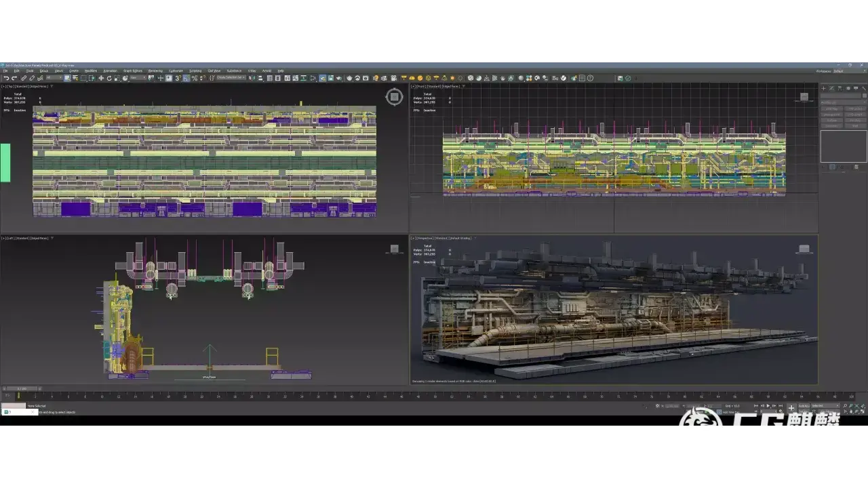Click the Redo arrow in main toolbar
The image size is (868, 488).
[14, 79]
